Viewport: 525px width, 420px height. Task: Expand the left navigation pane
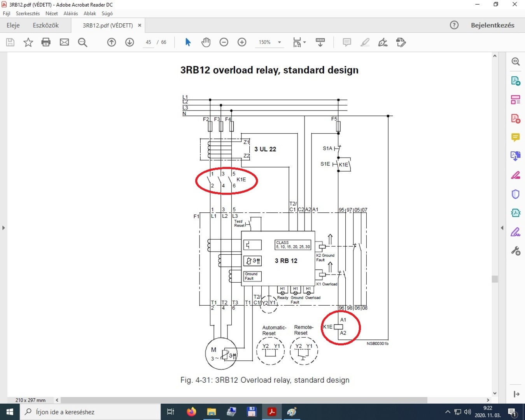coord(3,227)
